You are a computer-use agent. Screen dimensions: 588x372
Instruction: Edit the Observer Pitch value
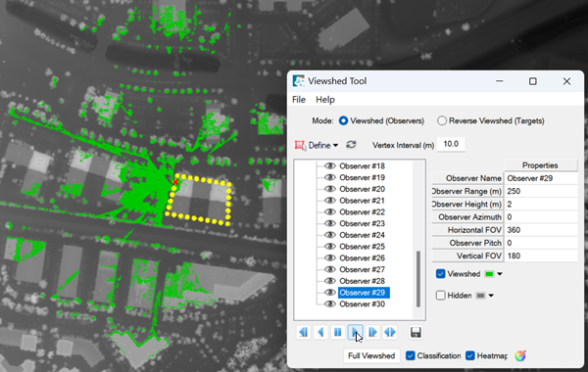(x=541, y=243)
